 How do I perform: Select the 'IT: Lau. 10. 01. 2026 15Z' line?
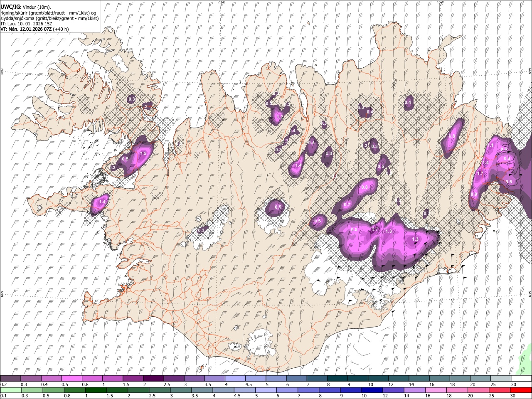tap(26, 24)
